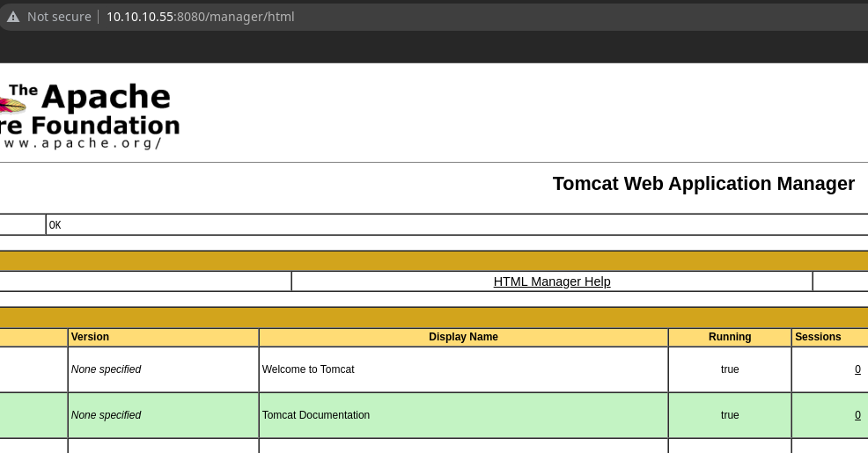Image resolution: width=868 pixels, height=453 pixels.
Task: Click the URL 10.10.10.55:8080/manager/html address field
Action: point(201,17)
